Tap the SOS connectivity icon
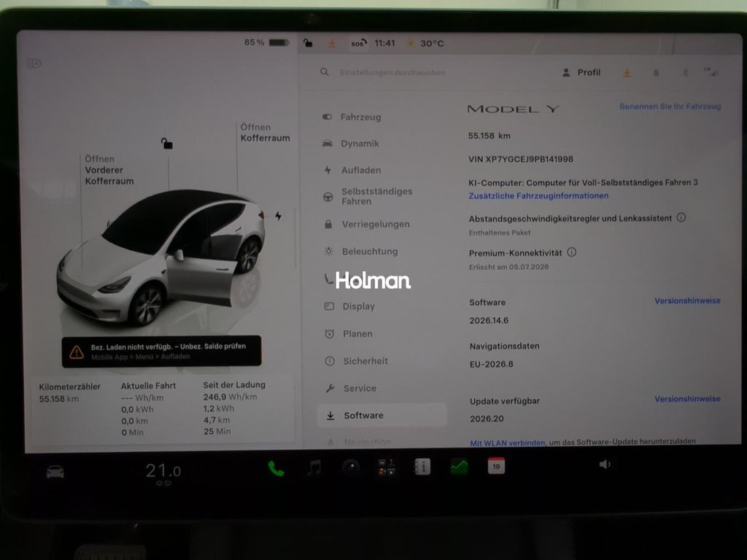This screenshot has width=747, height=560. click(x=359, y=43)
